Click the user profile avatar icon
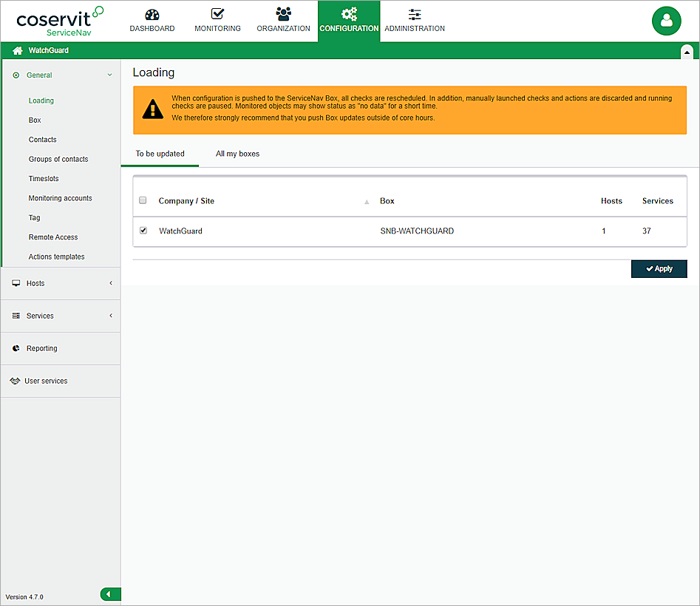This screenshot has width=700, height=606. click(x=666, y=21)
